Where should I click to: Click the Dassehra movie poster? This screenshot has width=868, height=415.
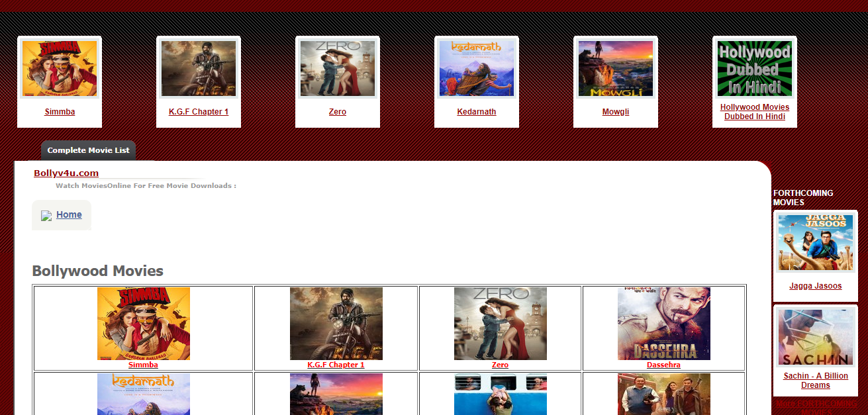pyautogui.click(x=664, y=324)
